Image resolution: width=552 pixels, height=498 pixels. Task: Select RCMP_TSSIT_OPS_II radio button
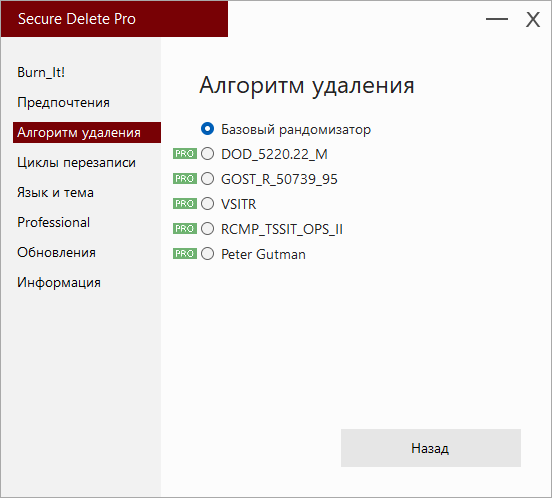[207, 229]
